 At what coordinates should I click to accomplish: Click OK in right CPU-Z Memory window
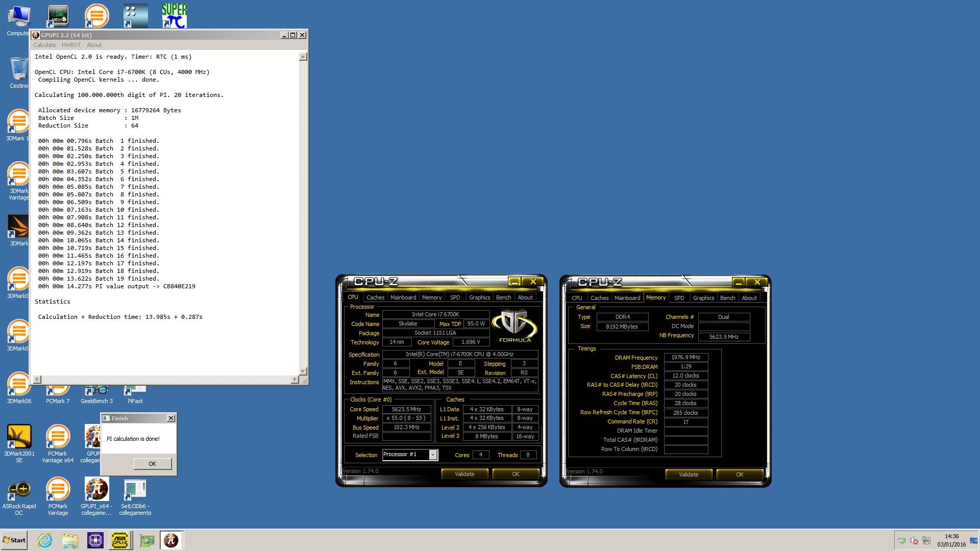[740, 474]
